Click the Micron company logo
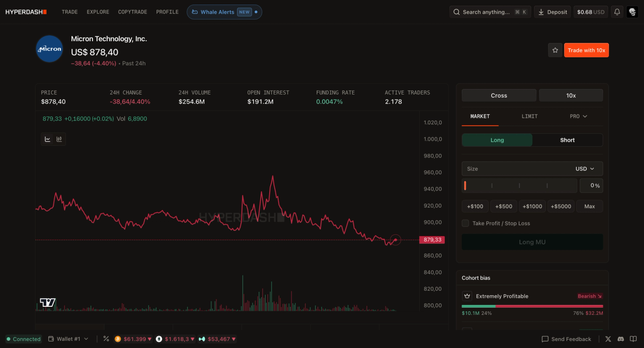644x348 pixels. [x=49, y=49]
